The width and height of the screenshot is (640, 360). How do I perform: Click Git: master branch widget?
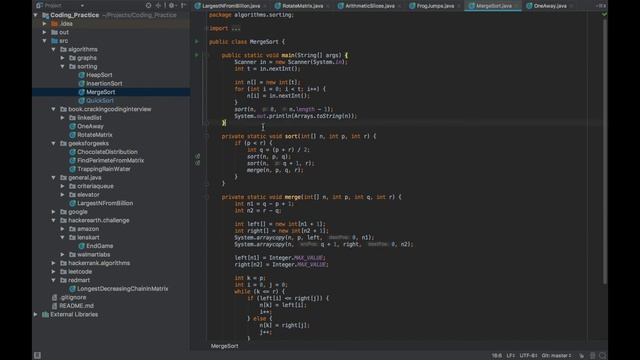click(x=557, y=356)
